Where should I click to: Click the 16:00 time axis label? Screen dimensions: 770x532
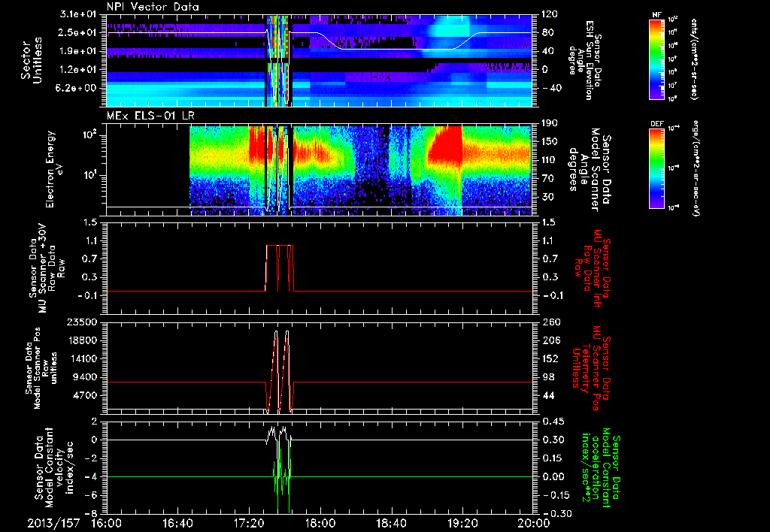107,523
